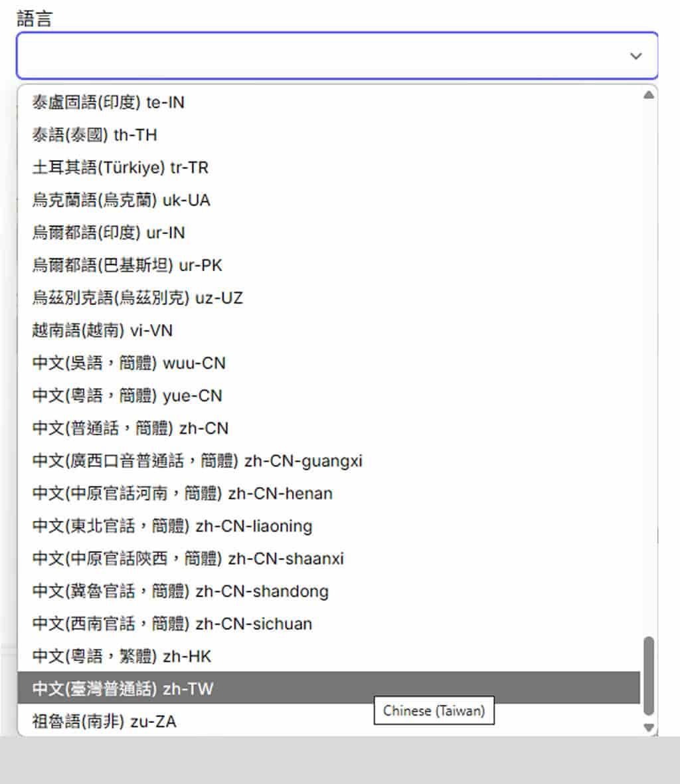Select the zh-CN-liaoning language option
680x784 pixels.
coord(329,526)
